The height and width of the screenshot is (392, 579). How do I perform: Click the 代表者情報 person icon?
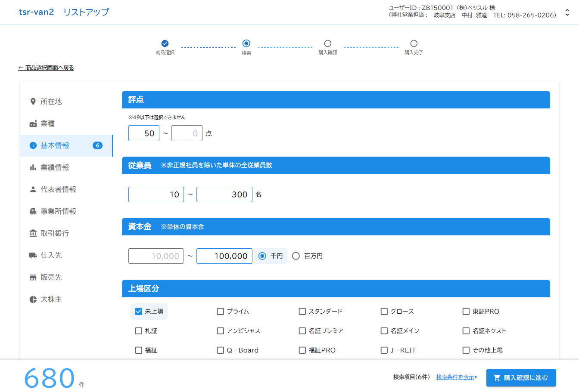tap(33, 189)
